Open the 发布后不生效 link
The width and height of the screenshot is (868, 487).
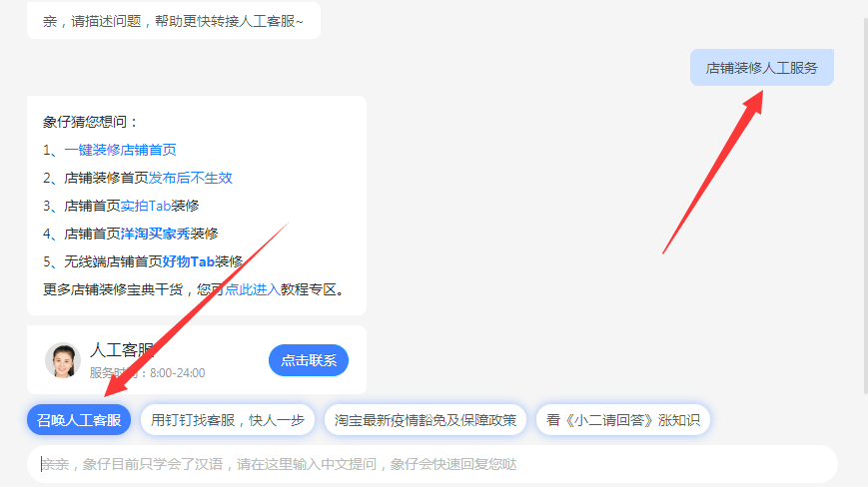(x=190, y=178)
